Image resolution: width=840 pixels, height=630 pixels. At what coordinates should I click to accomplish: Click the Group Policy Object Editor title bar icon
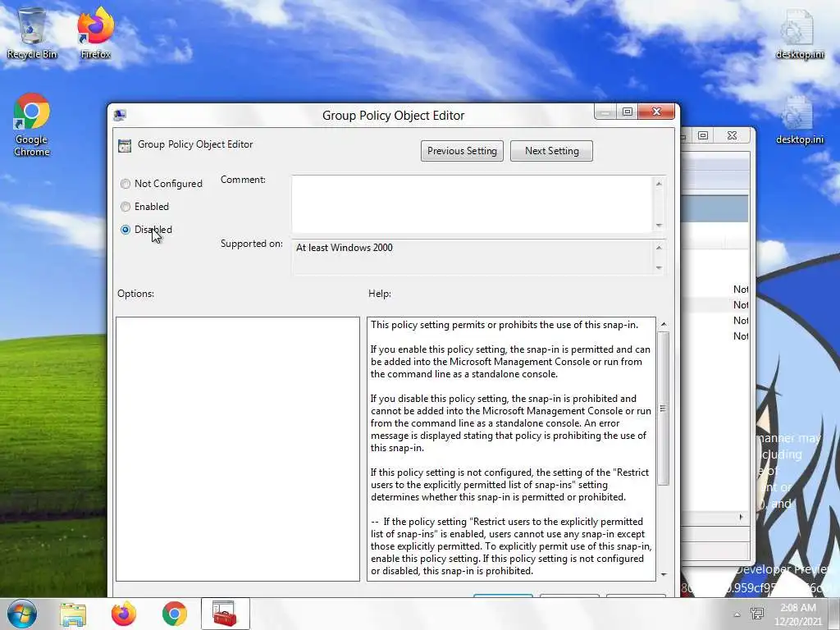120,115
